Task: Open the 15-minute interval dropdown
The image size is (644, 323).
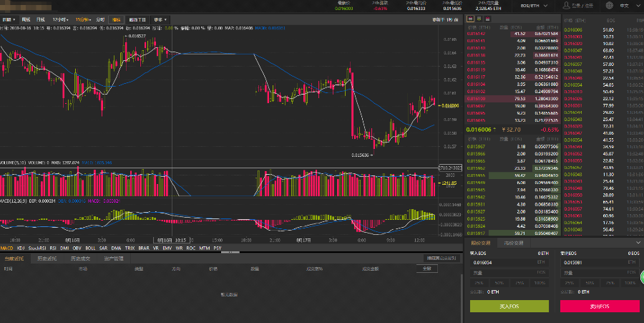Action: (x=84, y=19)
